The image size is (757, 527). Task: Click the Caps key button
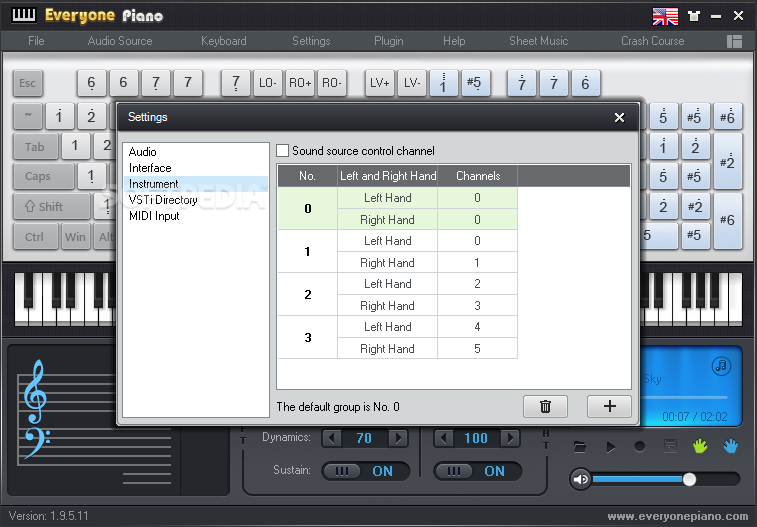[x=43, y=176]
